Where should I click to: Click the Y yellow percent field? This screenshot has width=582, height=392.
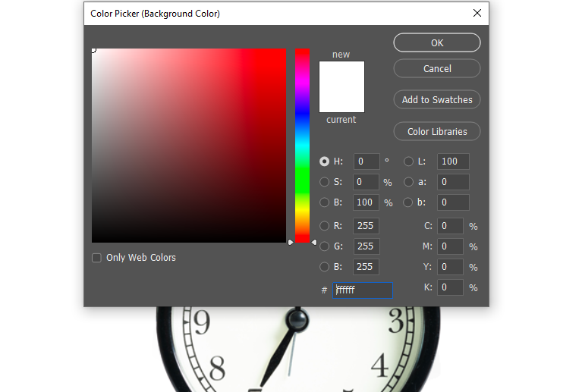450,267
